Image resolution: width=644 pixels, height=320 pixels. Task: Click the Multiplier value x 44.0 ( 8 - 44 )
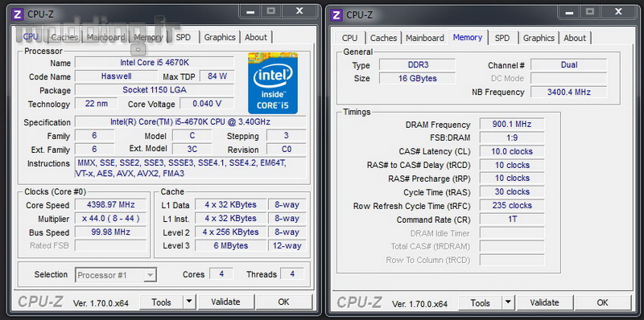coord(110,218)
